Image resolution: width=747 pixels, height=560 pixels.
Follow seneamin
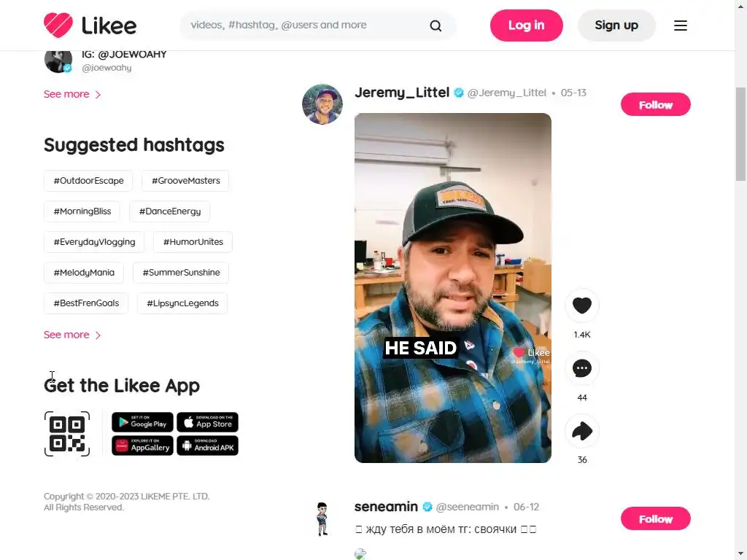point(656,519)
